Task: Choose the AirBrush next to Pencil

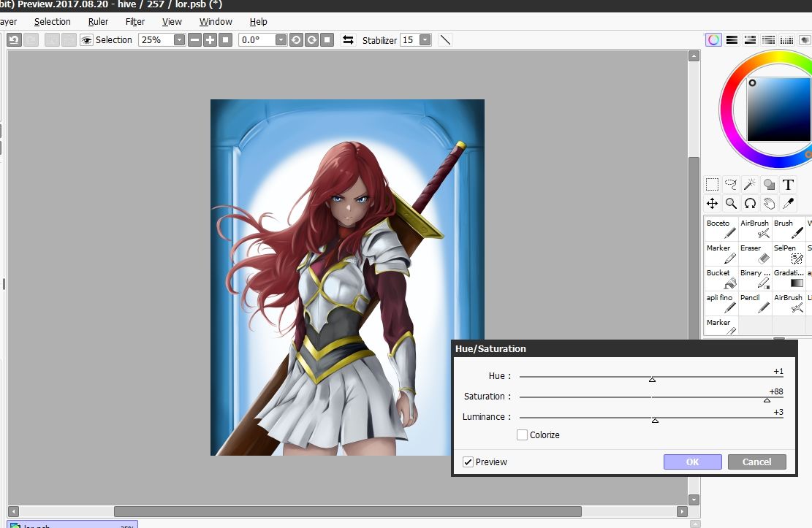Action: (789, 303)
